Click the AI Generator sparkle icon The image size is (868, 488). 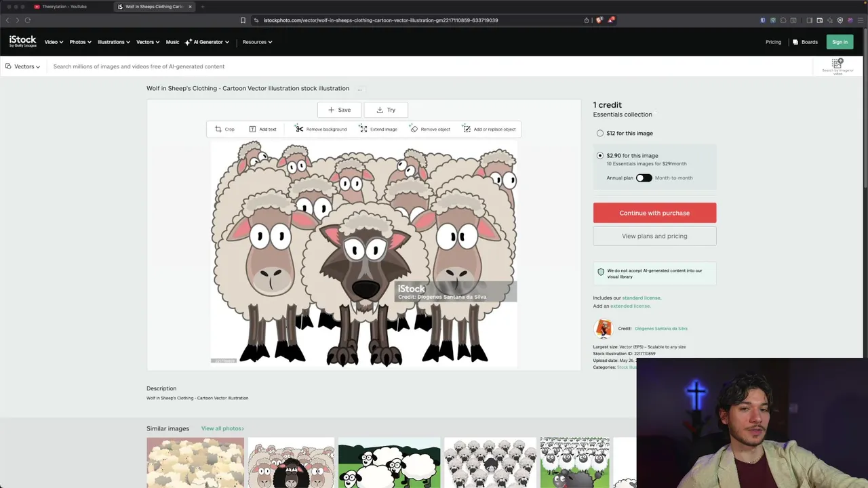pos(188,42)
